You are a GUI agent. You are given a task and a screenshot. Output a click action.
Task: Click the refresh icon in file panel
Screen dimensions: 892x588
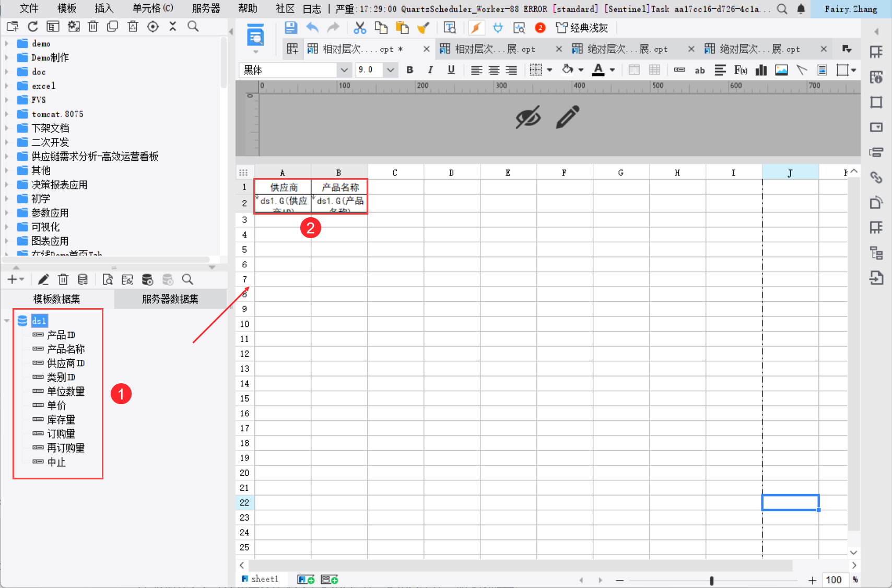point(32,27)
